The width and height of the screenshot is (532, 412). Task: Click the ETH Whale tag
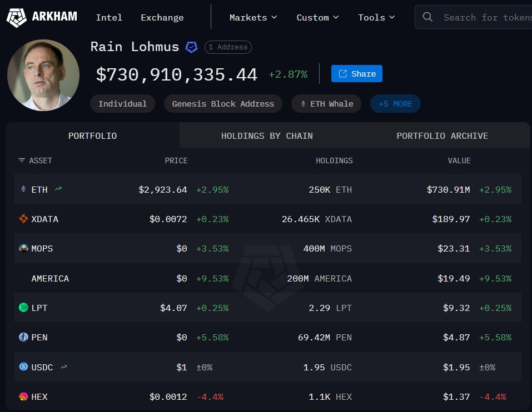pyautogui.click(x=326, y=104)
